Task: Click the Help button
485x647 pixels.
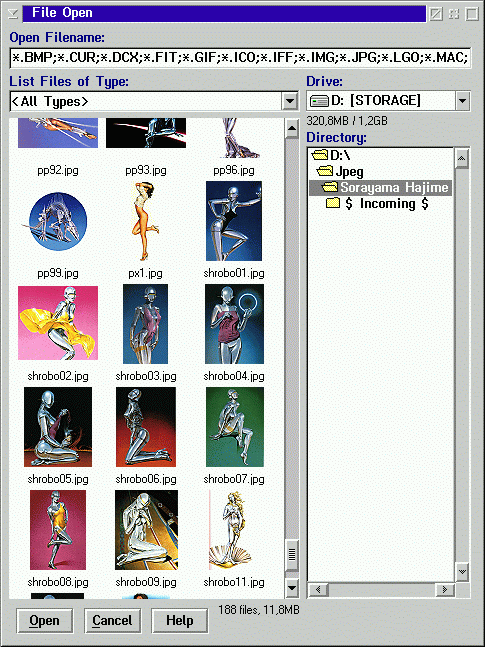Action: pyautogui.click(x=180, y=620)
